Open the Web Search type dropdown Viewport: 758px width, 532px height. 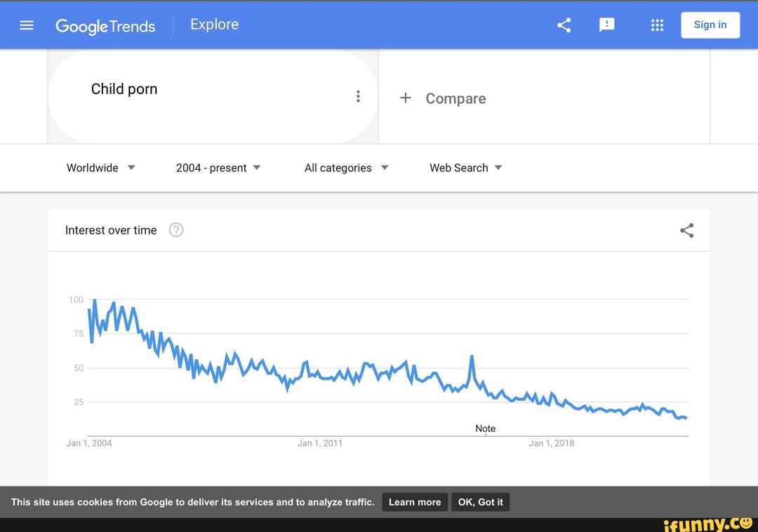coord(466,168)
